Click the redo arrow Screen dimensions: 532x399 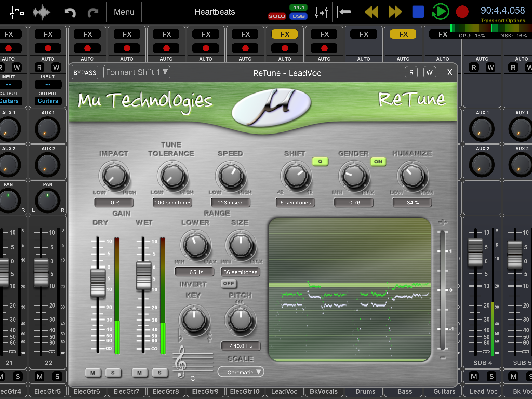pos(93,12)
